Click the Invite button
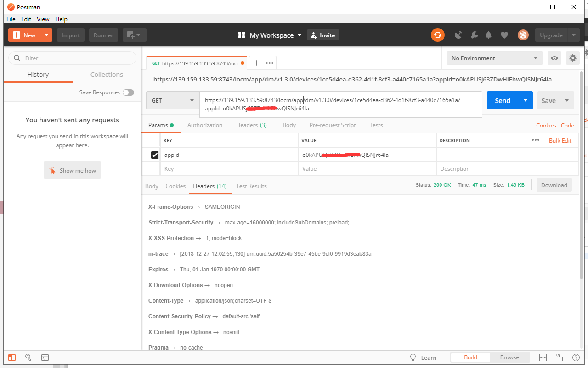This screenshot has width=588, height=368. pos(323,35)
